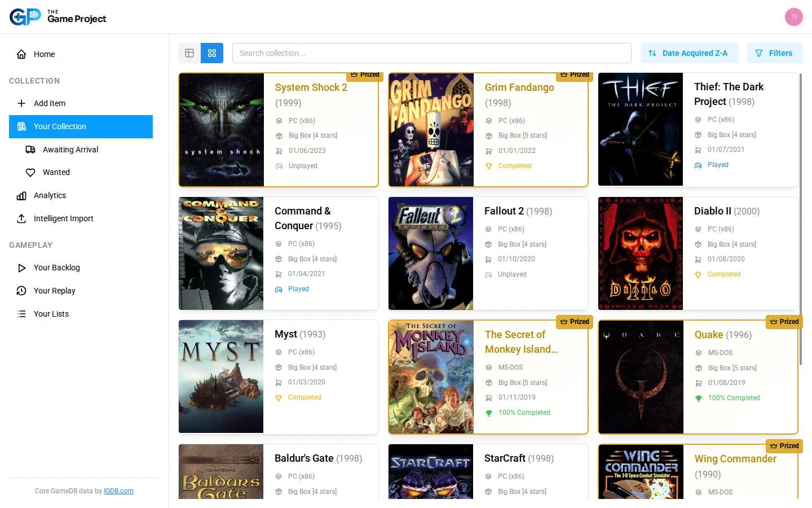The height and width of the screenshot is (508, 812).
Task: Click Thief cover art thumbnail
Action: click(641, 129)
